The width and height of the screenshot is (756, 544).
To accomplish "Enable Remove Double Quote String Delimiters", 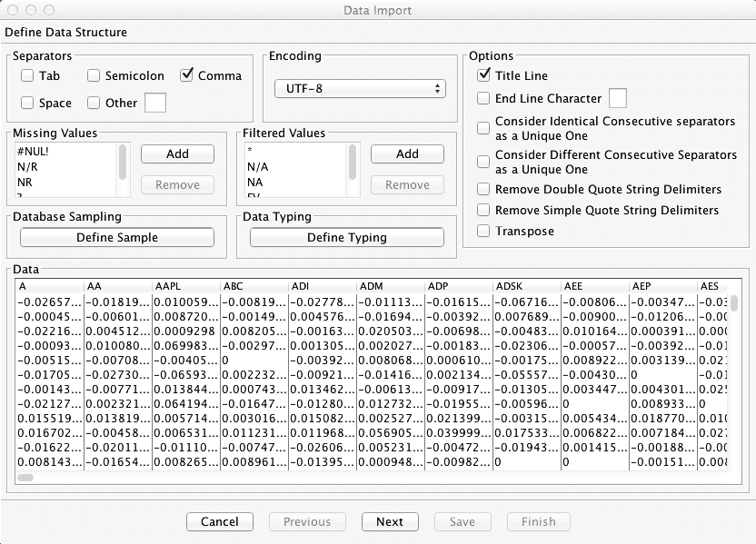I will point(483,189).
